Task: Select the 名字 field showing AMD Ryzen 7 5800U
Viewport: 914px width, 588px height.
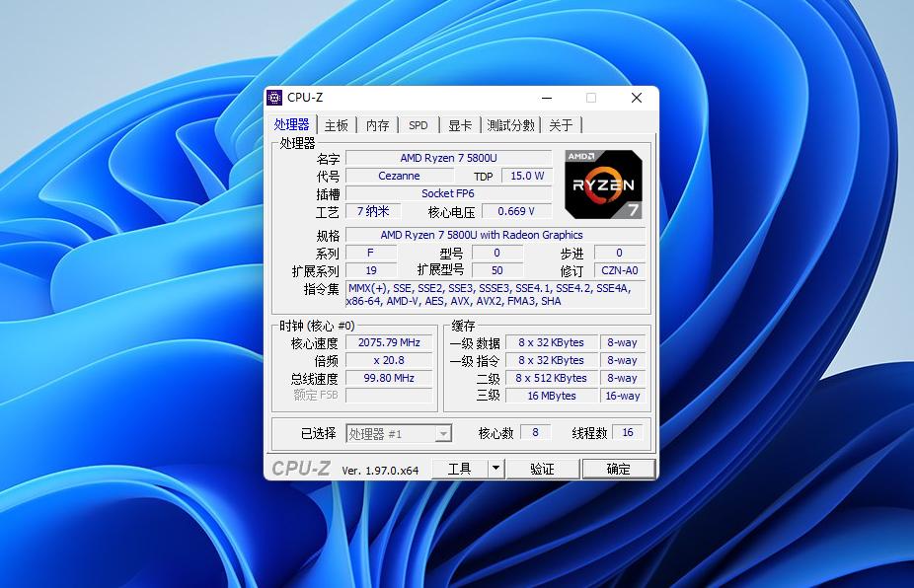Action: click(x=449, y=157)
